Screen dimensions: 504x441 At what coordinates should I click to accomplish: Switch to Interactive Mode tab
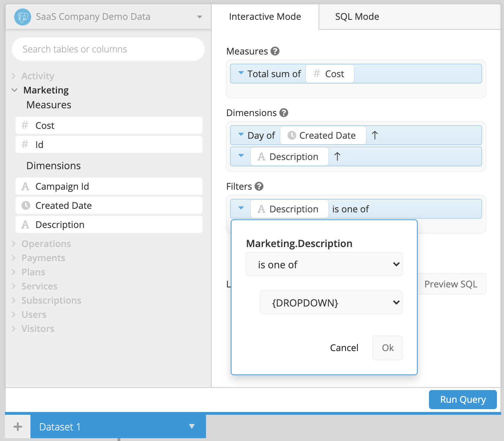click(265, 17)
